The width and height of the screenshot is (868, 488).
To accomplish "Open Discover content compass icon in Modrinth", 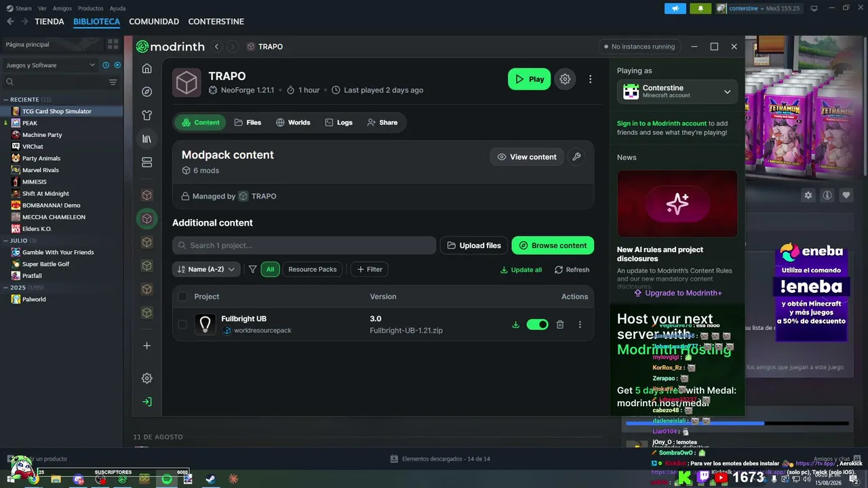I will pyautogui.click(x=146, y=91).
